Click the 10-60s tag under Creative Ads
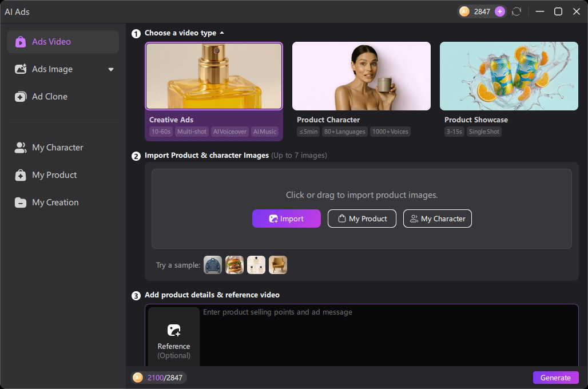 (x=161, y=132)
